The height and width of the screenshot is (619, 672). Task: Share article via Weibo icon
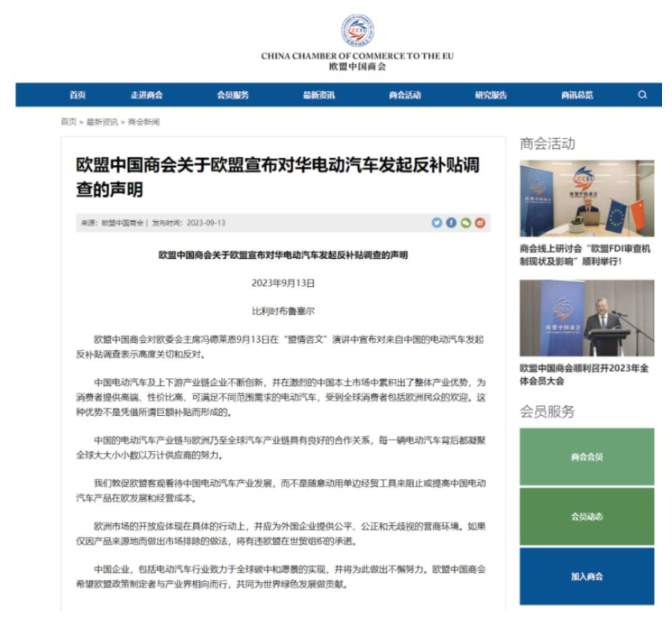click(480, 223)
